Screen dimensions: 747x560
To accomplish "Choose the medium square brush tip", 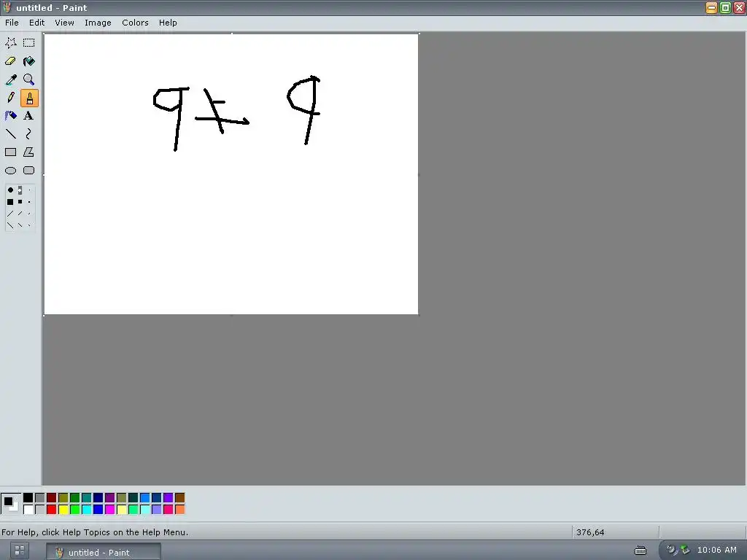I will (x=20, y=202).
